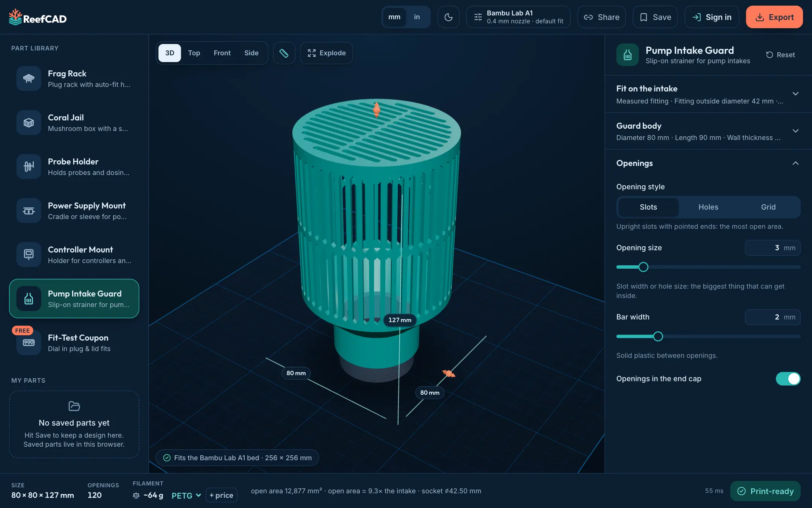Toggle Openings in the end cap
Screen dimensions: 812x508
tap(788, 379)
